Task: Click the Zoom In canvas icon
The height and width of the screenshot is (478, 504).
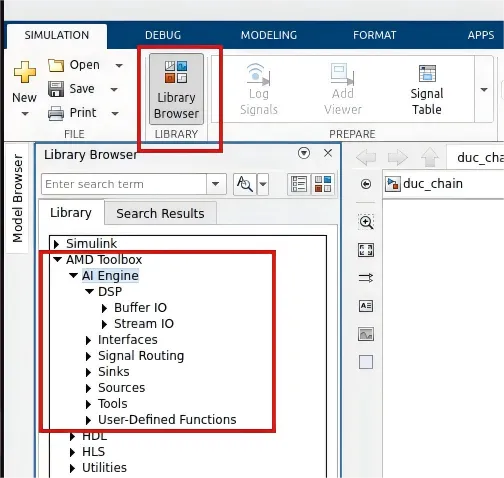Action: (x=366, y=222)
